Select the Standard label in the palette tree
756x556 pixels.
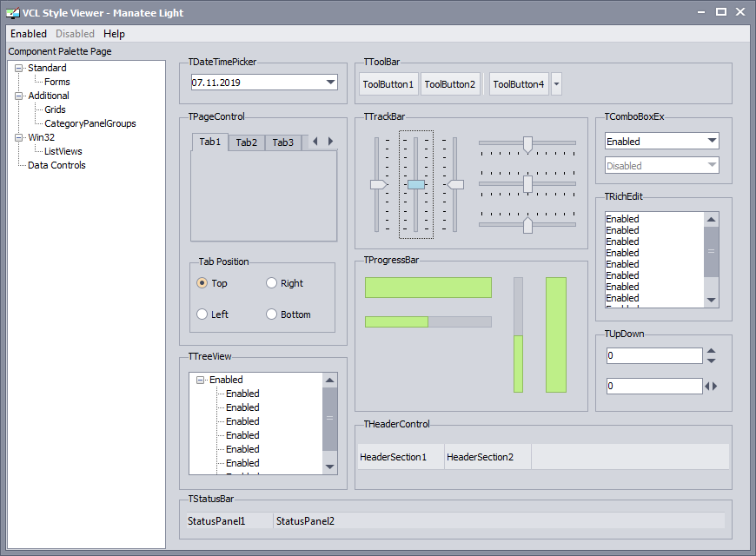point(47,68)
